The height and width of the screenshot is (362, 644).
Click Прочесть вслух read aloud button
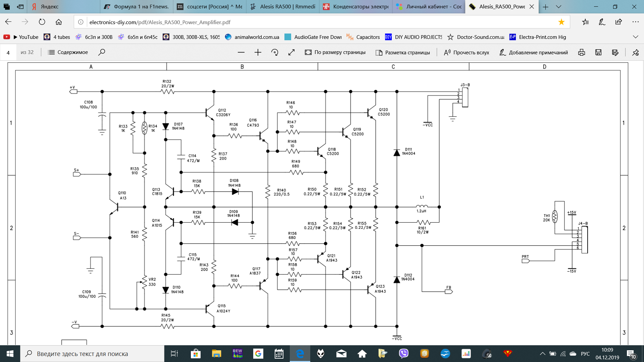tap(467, 52)
